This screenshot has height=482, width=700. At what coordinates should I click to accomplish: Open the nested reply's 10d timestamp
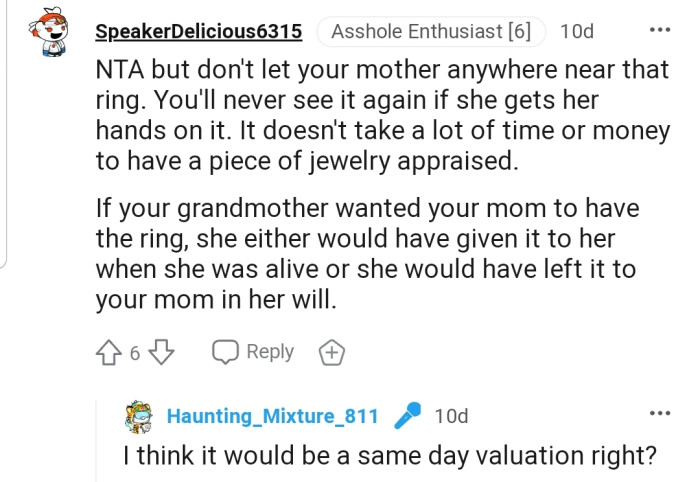pos(451,416)
